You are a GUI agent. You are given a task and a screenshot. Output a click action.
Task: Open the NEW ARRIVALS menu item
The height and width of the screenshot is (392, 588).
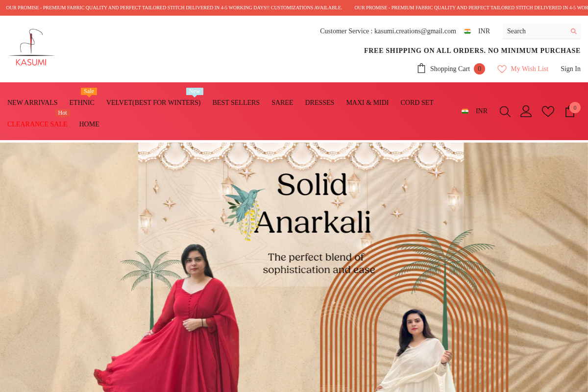(32, 103)
